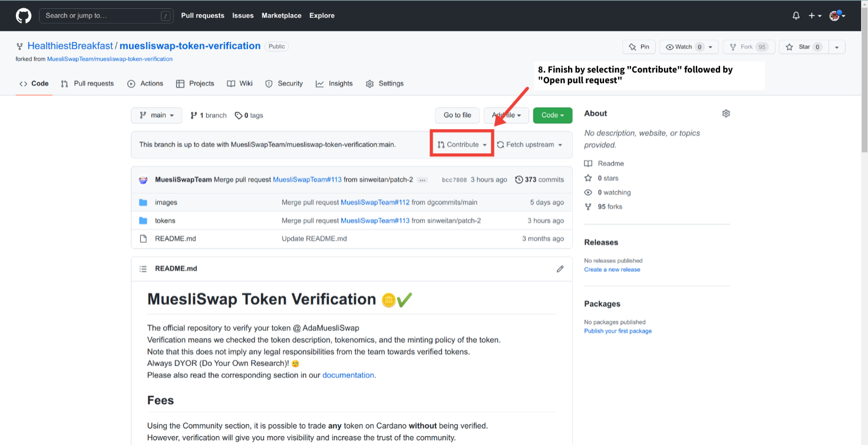Switch to the Actions tab
Viewport: 868px width, 445px height.
[145, 84]
